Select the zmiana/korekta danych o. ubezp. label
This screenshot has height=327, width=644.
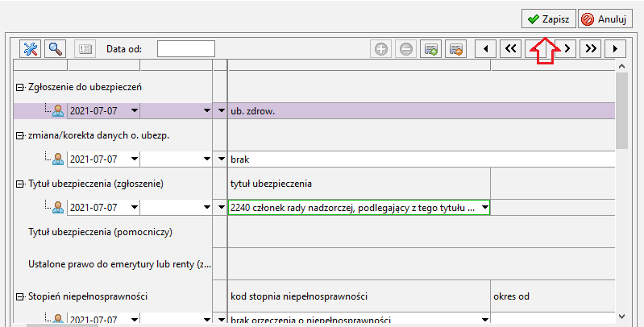[x=98, y=135]
